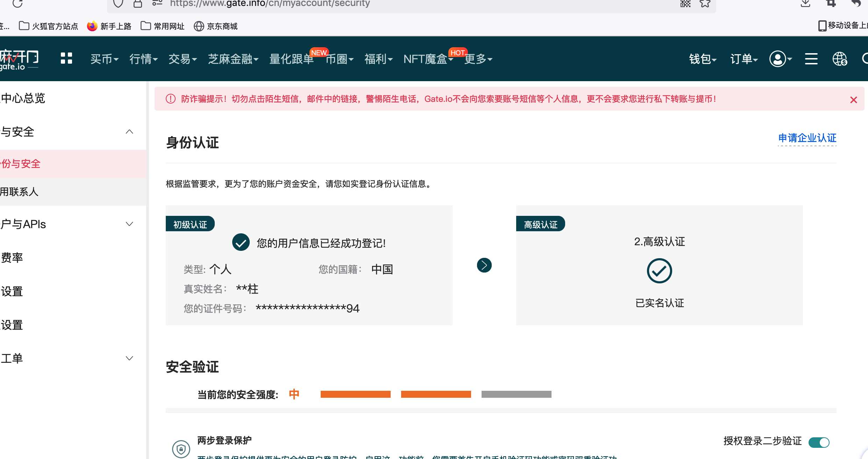Open the 钱包 wallet dropdown
This screenshot has height=459, width=868.
tap(703, 59)
